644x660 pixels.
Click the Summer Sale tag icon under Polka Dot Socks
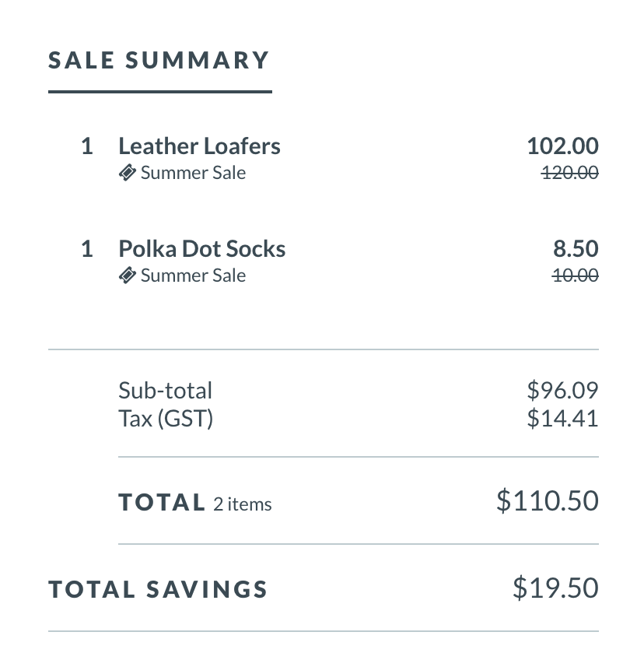[127, 276]
